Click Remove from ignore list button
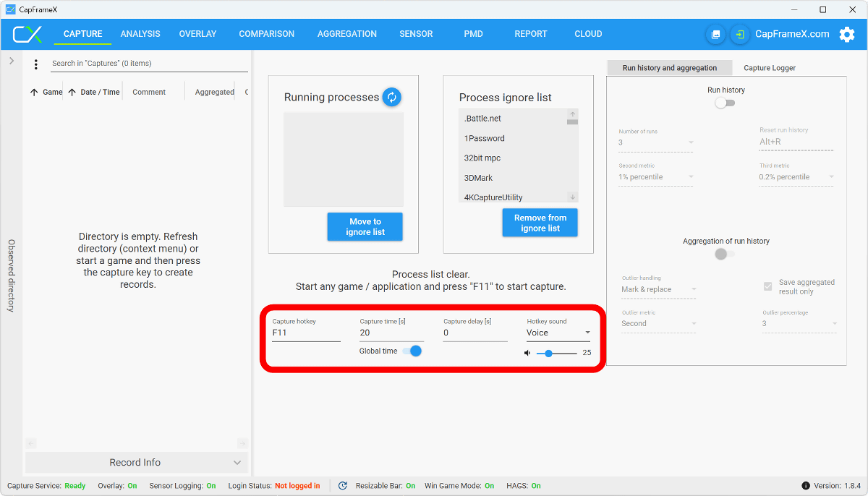The image size is (868, 496). pyautogui.click(x=540, y=223)
